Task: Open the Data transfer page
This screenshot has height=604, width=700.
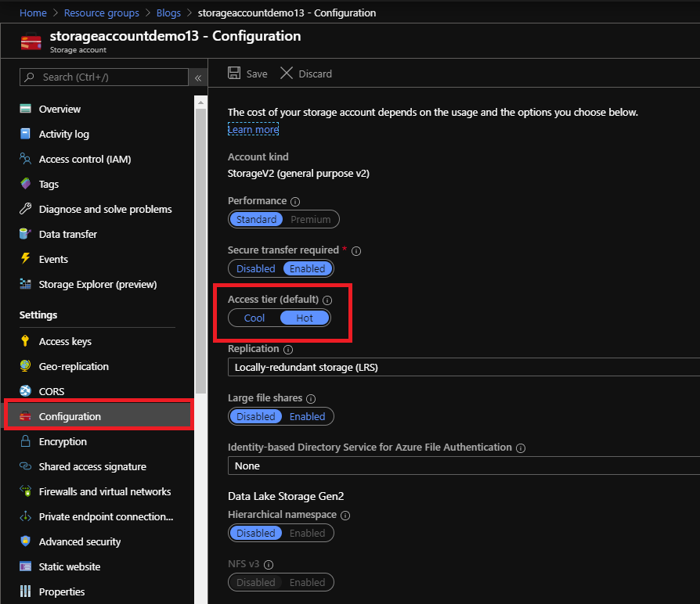Action: [68, 234]
